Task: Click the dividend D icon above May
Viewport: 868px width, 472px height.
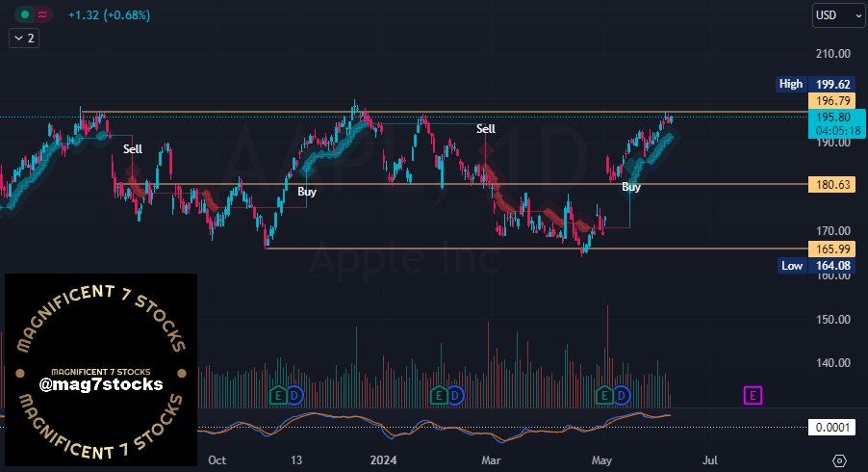Action: pos(621,395)
